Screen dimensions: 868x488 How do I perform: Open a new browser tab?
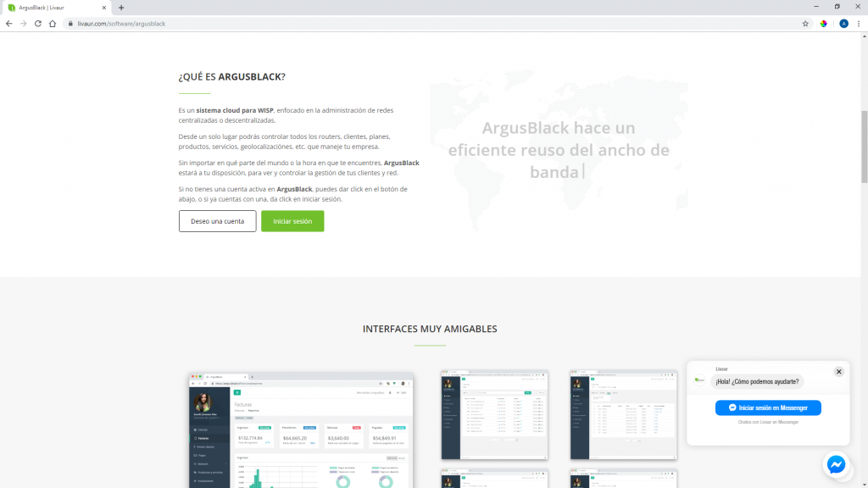(121, 8)
